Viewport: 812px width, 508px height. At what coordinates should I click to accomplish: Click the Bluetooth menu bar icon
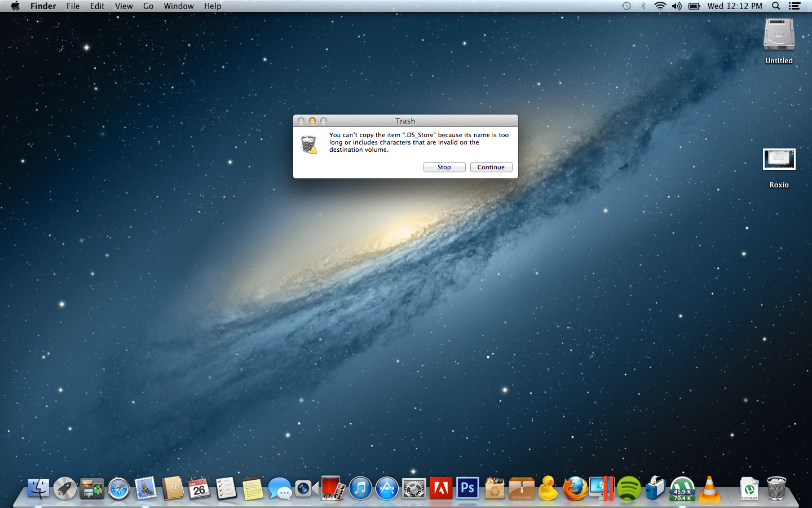[643, 6]
